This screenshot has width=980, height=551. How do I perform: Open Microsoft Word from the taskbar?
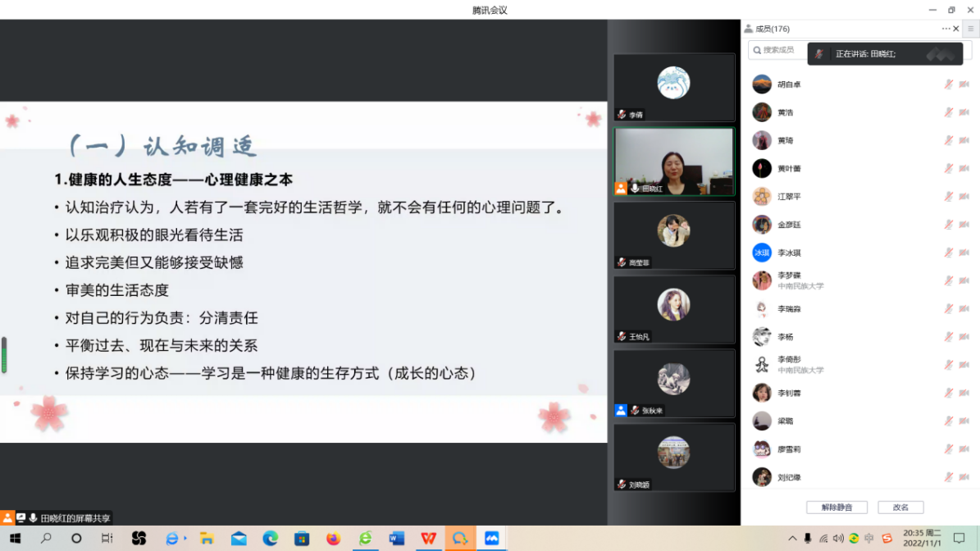tap(397, 539)
